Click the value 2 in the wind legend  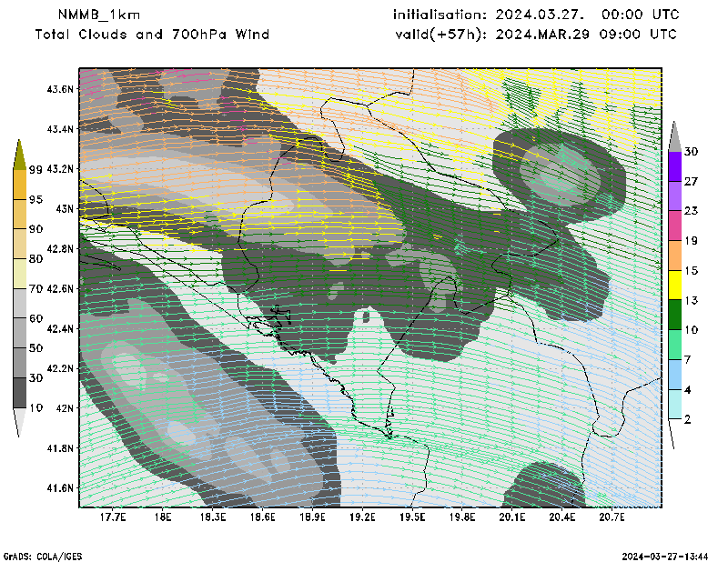688,419
